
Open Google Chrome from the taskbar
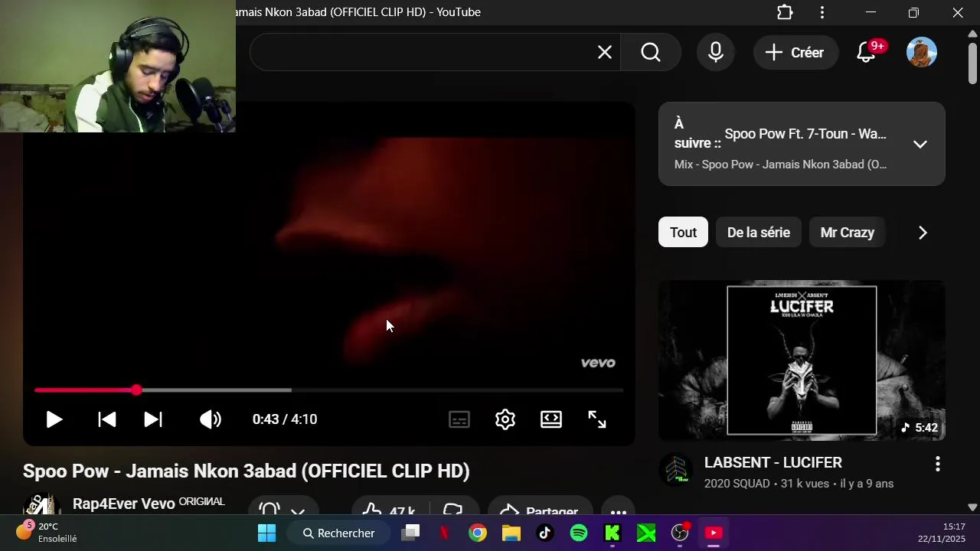(478, 533)
